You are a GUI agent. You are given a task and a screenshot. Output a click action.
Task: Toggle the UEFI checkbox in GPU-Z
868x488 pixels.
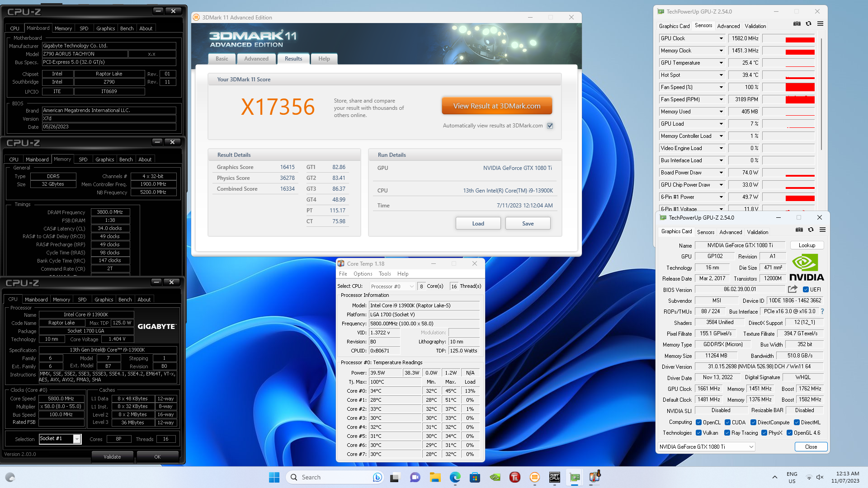pyautogui.click(x=806, y=290)
